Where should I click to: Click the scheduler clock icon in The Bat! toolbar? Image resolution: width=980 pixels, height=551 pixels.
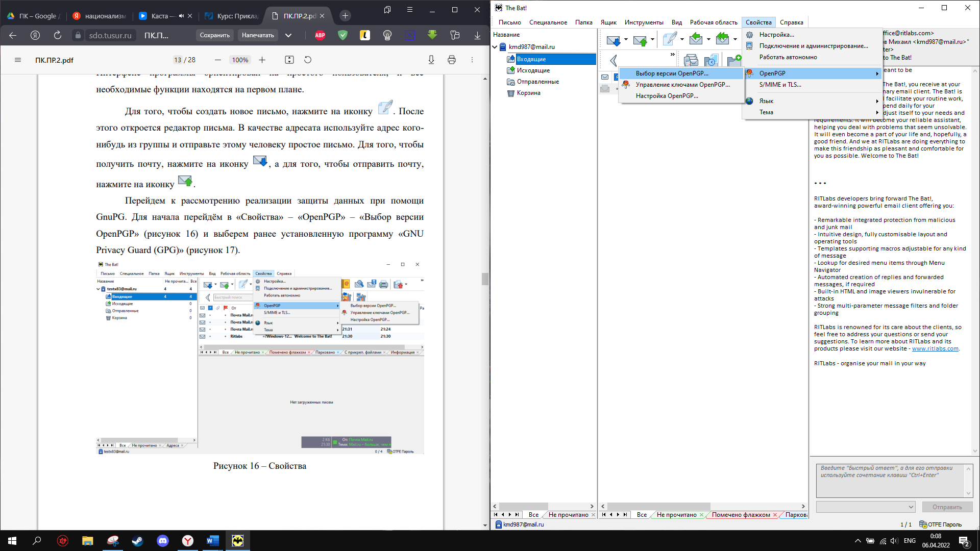pos(711,61)
